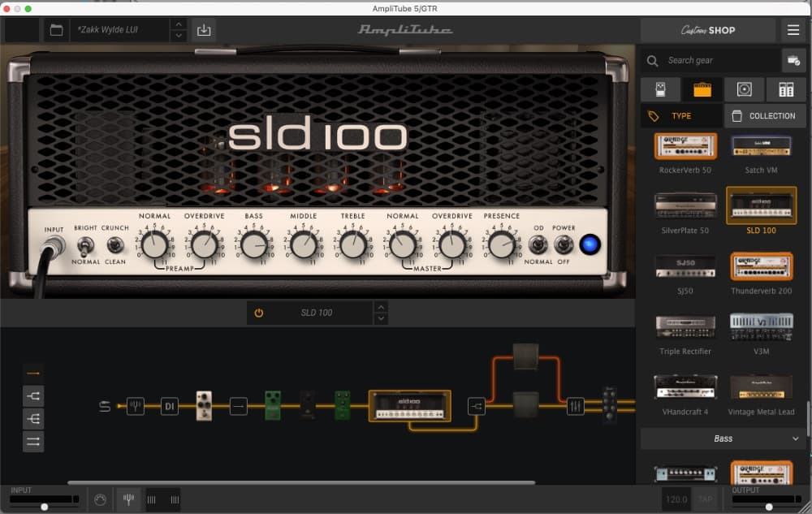
Task: Step to next preset with down arrow
Action: point(179,36)
